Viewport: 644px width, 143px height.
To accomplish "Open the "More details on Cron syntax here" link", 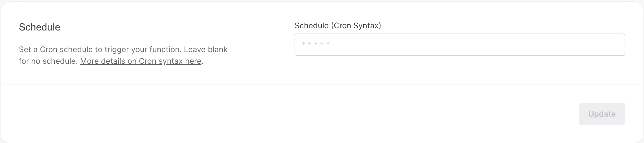I will click(140, 61).
